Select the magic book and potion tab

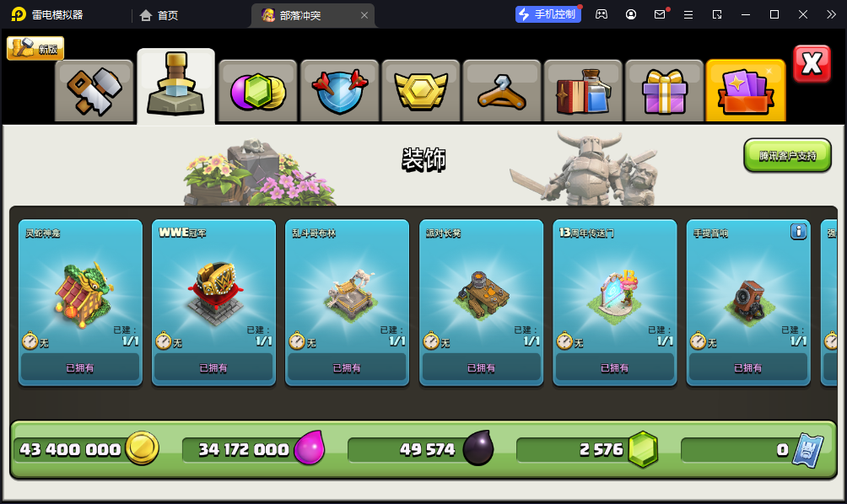(584, 91)
